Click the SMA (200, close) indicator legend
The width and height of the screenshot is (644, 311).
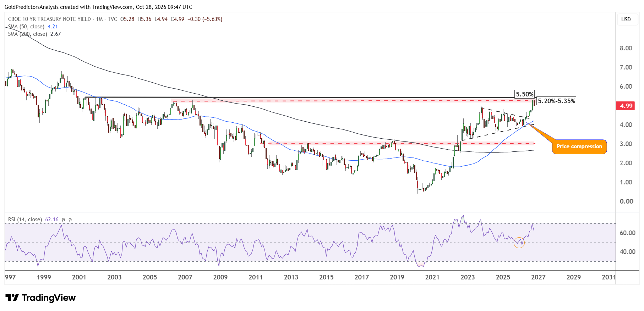[28, 34]
